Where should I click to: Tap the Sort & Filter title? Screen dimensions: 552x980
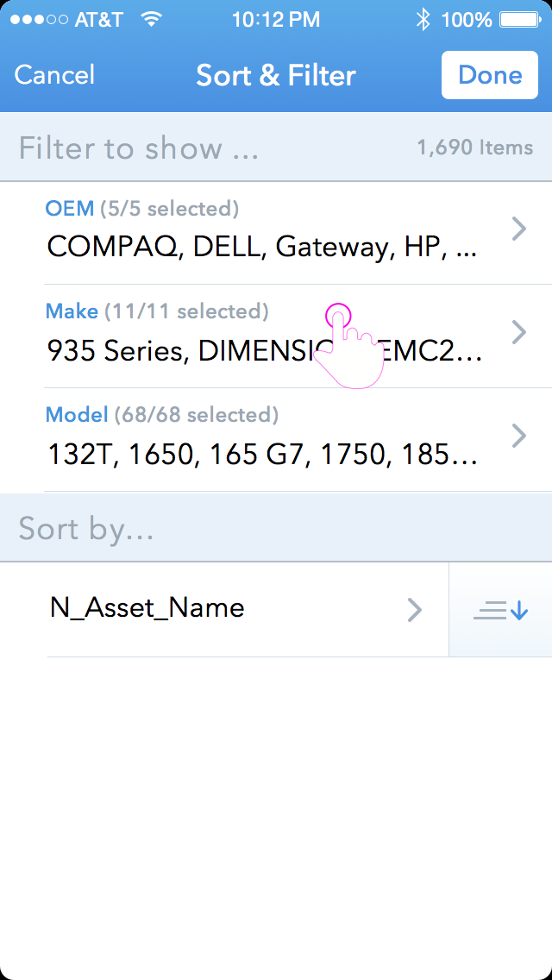[x=276, y=75]
